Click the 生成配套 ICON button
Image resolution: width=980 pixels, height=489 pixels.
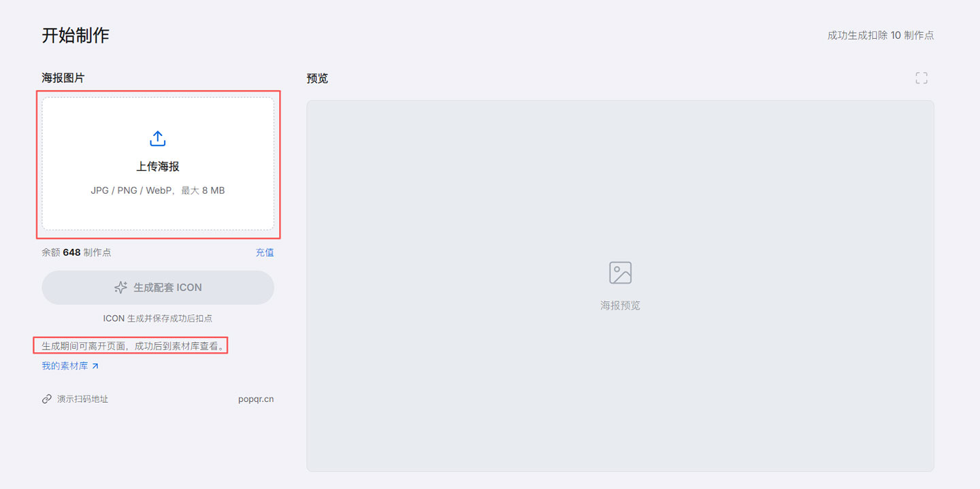(x=158, y=288)
